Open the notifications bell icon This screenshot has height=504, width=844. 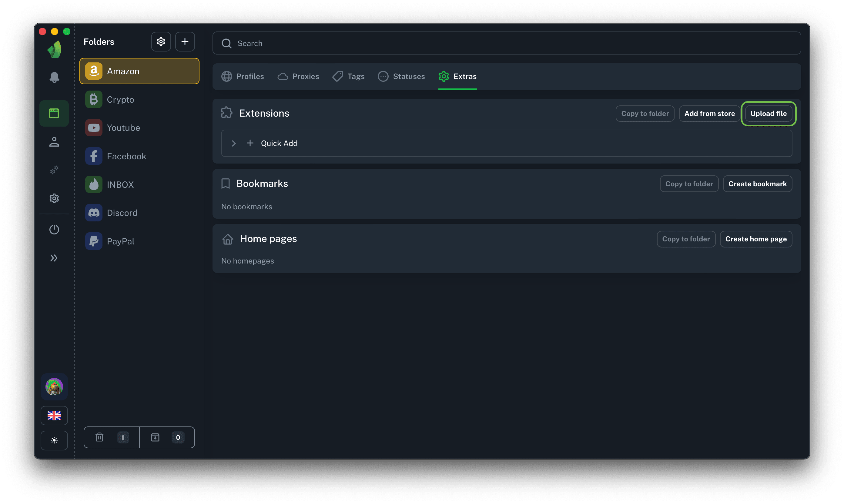coord(54,78)
